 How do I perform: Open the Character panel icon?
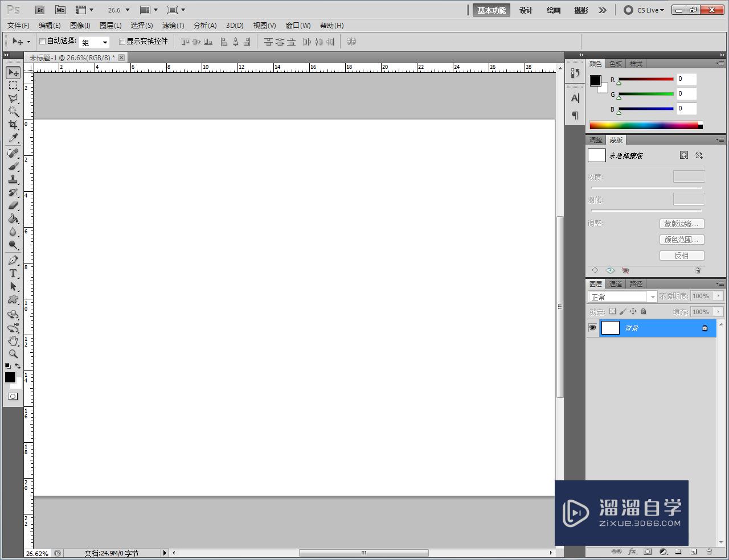click(575, 98)
